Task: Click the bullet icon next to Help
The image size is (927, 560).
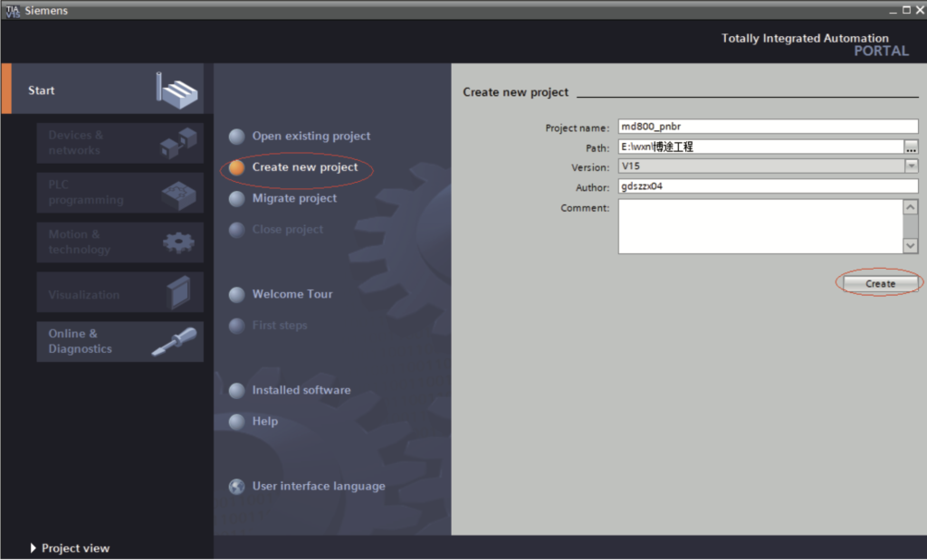Action: point(237,422)
